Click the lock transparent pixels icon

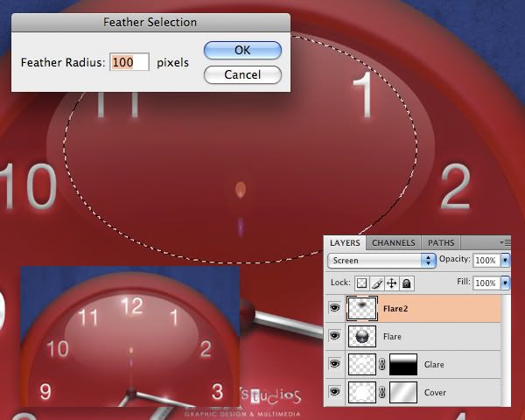(362, 283)
